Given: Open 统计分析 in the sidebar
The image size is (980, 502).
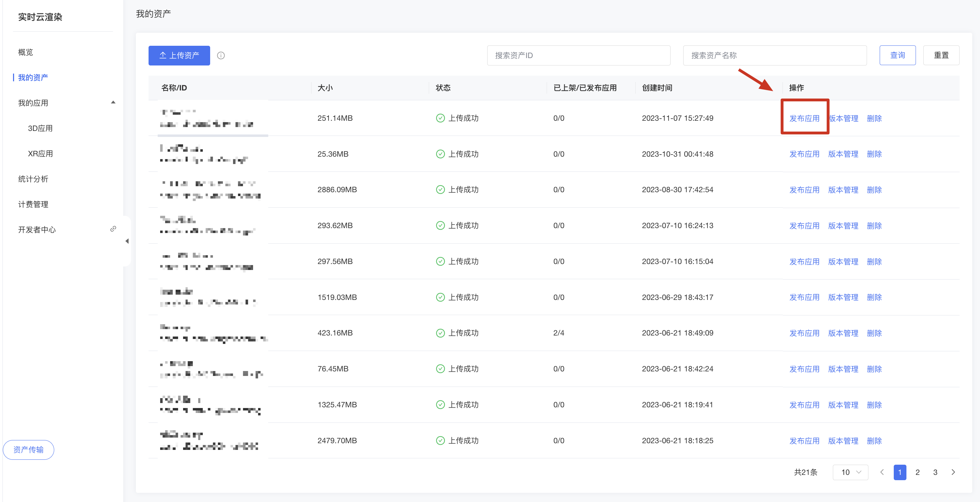Looking at the screenshot, I should coord(33,179).
